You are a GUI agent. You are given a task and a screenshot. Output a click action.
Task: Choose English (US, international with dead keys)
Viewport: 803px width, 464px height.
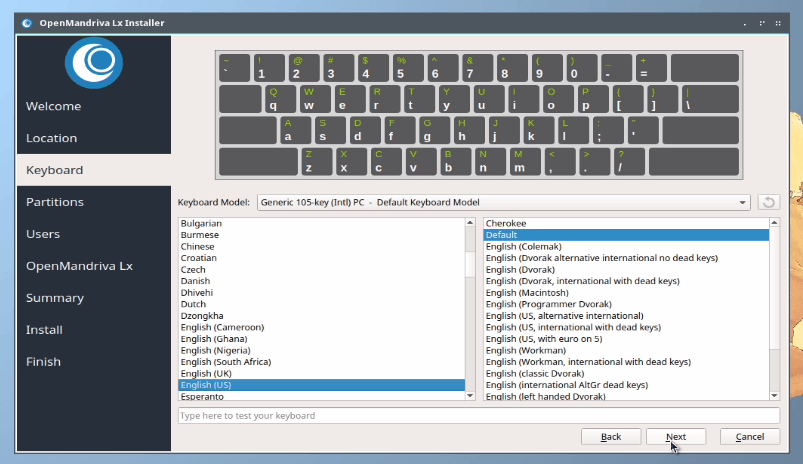(x=626, y=327)
